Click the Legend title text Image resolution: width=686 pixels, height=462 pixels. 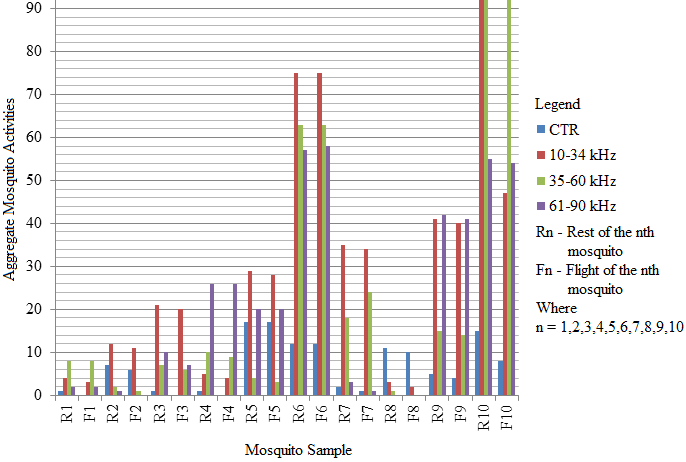click(558, 103)
